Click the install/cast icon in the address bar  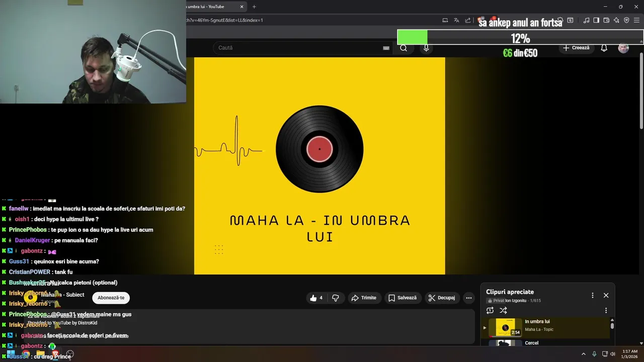[445, 20]
